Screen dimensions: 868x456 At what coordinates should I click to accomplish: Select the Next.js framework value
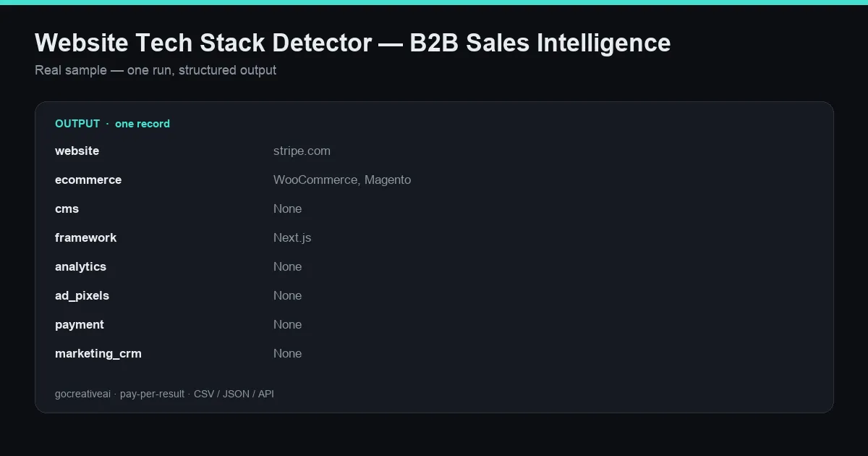pyautogui.click(x=292, y=237)
